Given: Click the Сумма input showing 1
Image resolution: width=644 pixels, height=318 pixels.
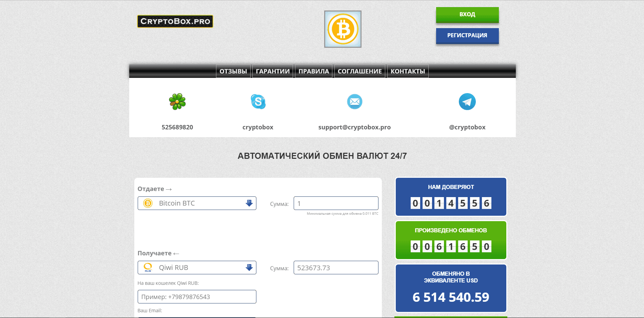Looking at the screenshot, I should coord(335,203).
